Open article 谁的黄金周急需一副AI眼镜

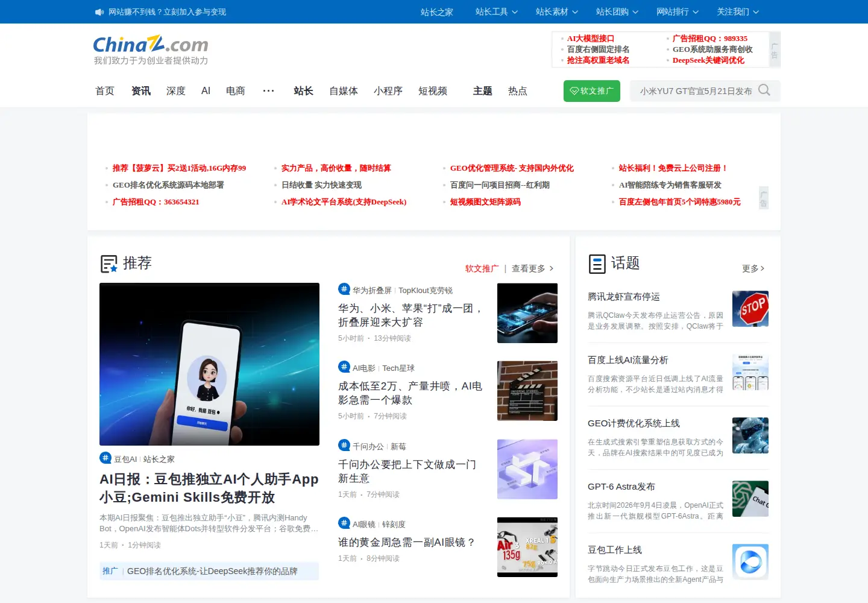(x=406, y=542)
